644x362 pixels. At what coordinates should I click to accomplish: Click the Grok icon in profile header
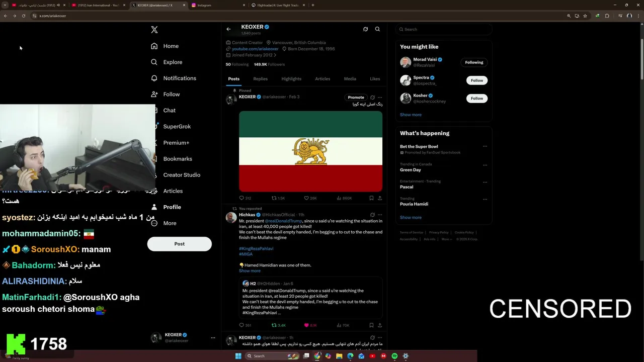pyautogui.click(x=365, y=29)
